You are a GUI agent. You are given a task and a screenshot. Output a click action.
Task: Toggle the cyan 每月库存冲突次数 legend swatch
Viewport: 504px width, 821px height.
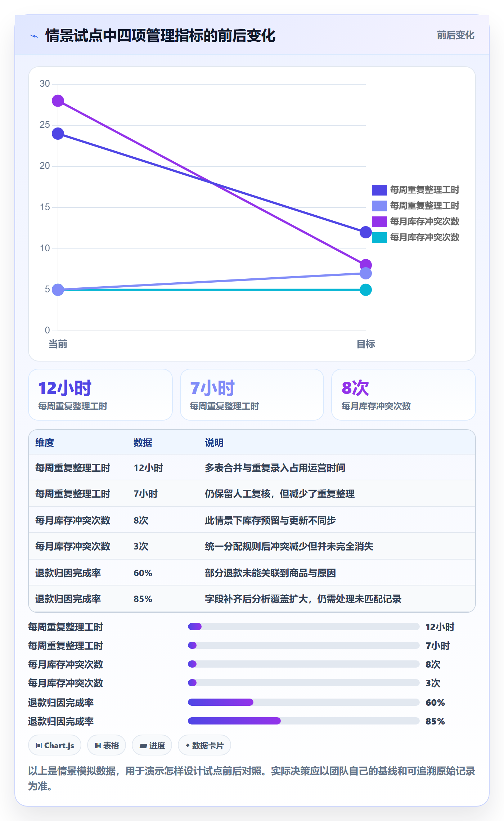pyautogui.click(x=379, y=237)
